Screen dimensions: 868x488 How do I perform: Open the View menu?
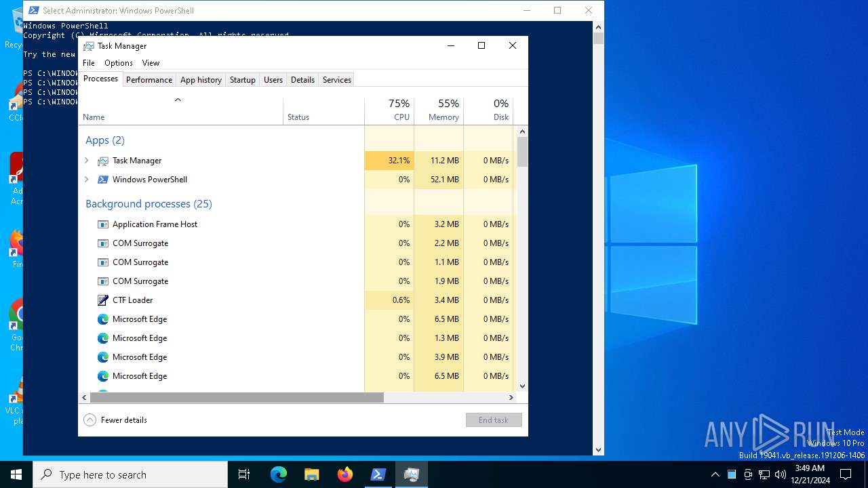click(151, 62)
